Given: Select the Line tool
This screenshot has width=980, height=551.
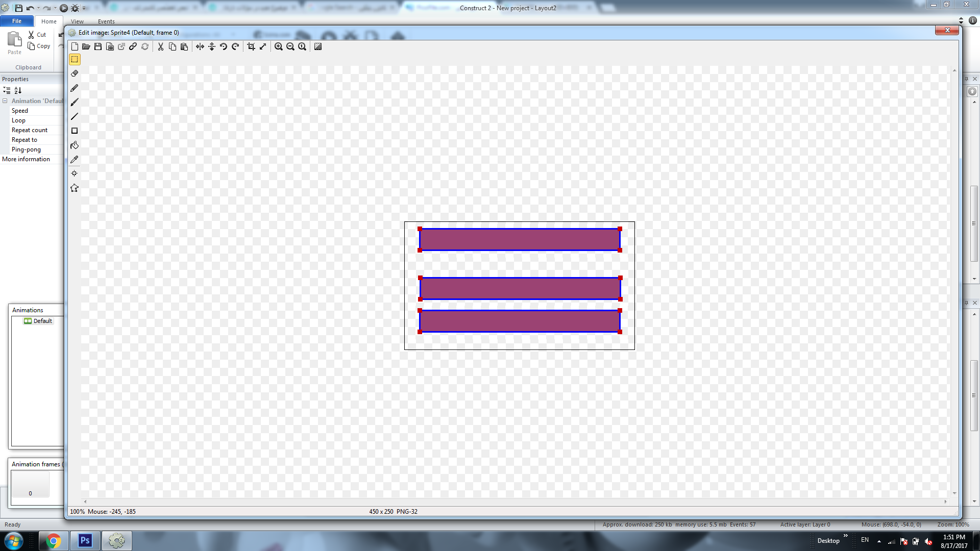Looking at the screenshot, I should click(x=75, y=116).
